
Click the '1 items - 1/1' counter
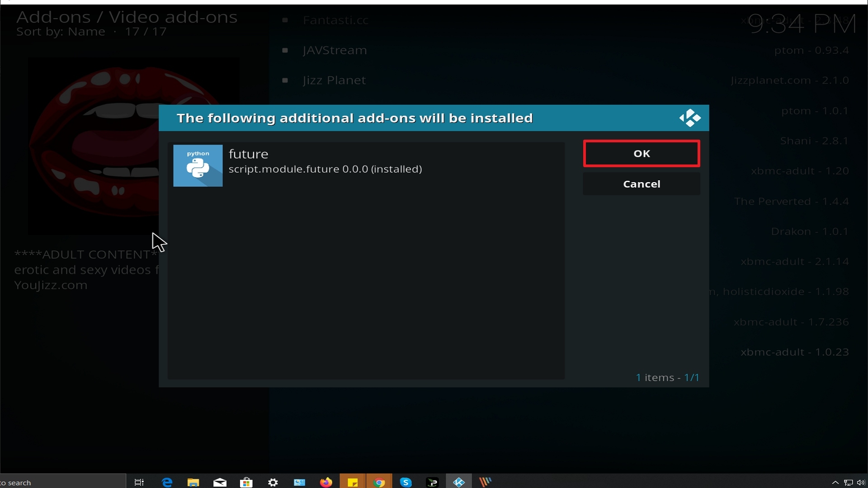668,378
